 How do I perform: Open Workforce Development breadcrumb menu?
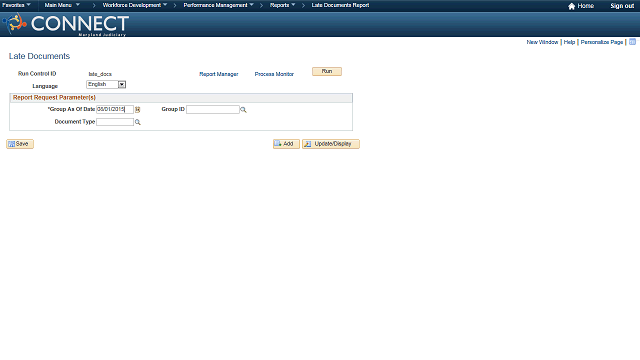click(135, 5)
